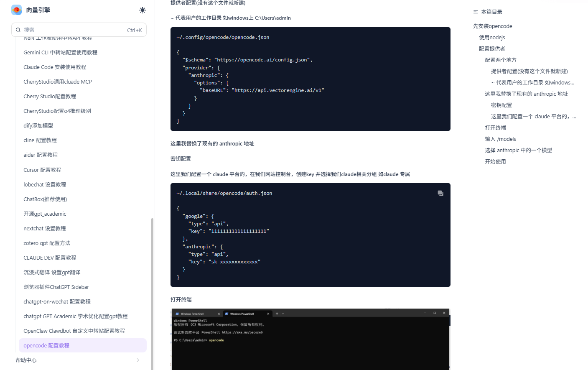This screenshot has height=370, width=588.
Task: Open OpenClaw Clawdbot 自定义中转站配置教程
Action: 74,331
